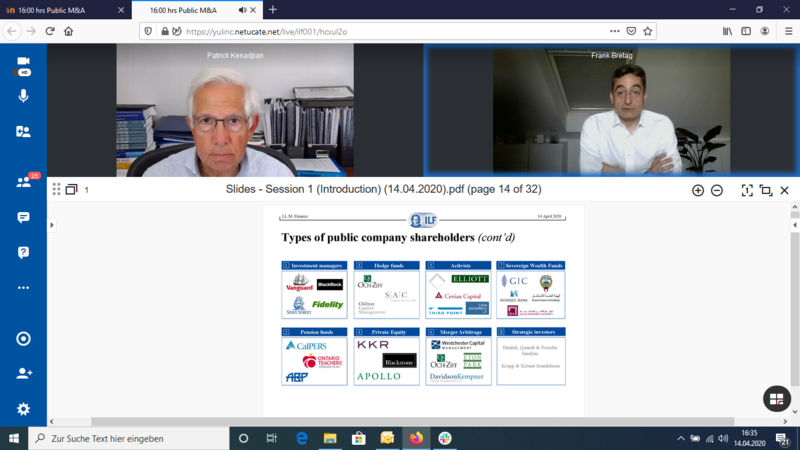The height and width of the screenshot is (450, 800).
Task: Open meeting settings gear icon
Action: click(23, 409)
